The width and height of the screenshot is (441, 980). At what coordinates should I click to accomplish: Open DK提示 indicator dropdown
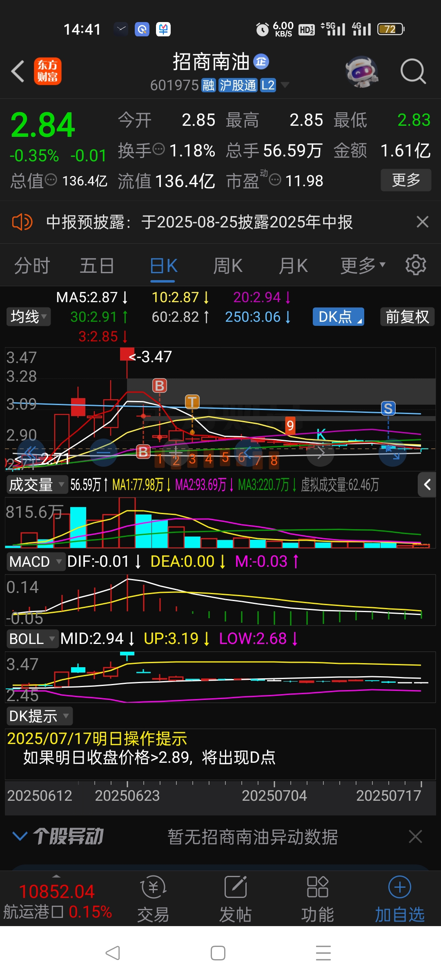click(39, 716)
